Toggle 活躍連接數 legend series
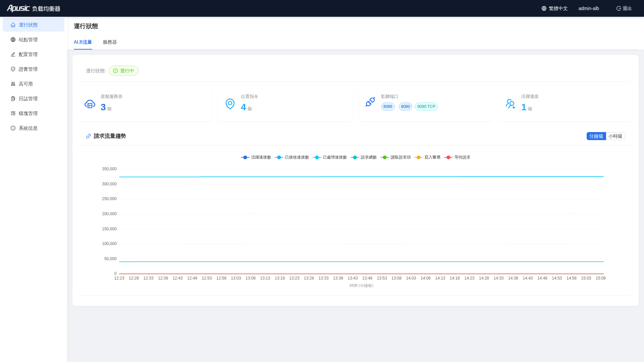The height and width of the screenshot is (362, 644). pyautogui.click(x=256, y=157)
